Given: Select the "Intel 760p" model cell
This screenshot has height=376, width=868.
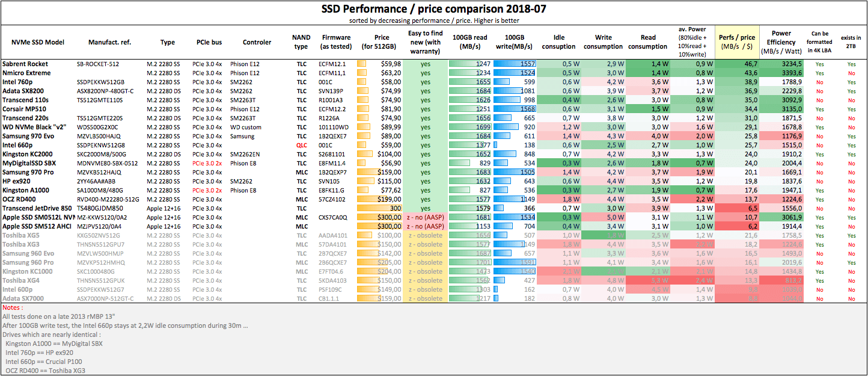Looking at the screenshot, I should tap(19, 82).
